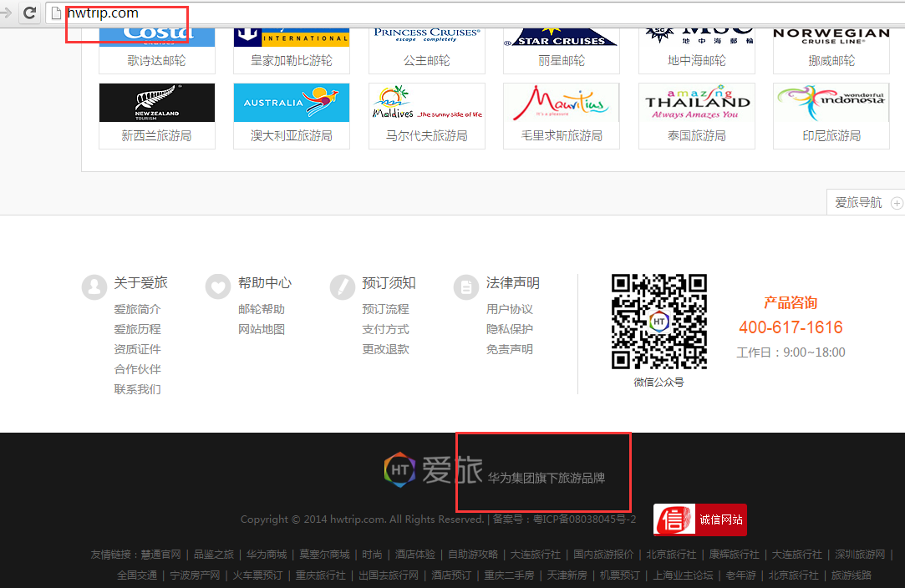Screen dimensions: 905x588
Task: Open the 澳大利亚旅游局 link
Action: click(x=292, y=135)
